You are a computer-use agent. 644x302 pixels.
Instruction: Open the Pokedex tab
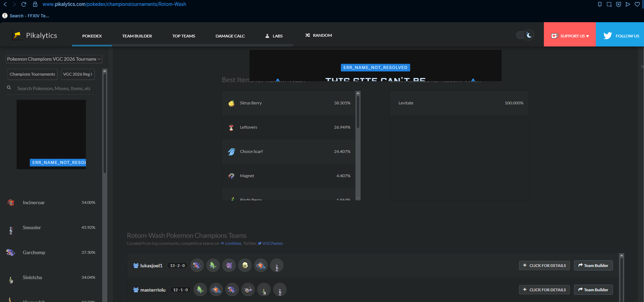tap(92, 36)
